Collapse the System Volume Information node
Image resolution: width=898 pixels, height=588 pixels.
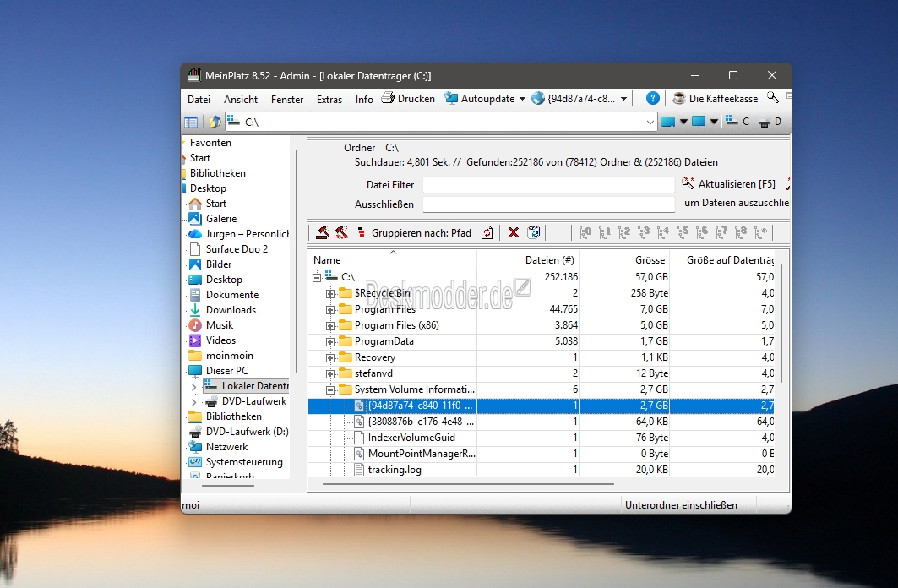(331, 389)
